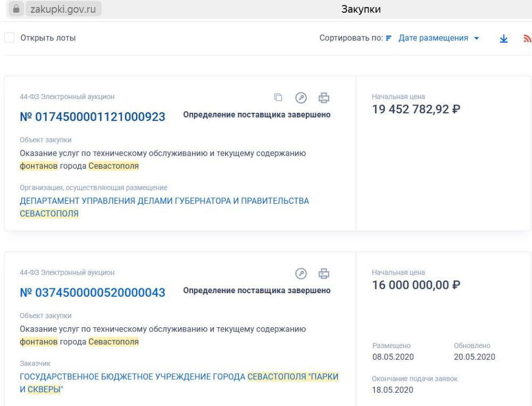Open purchase № 0174500001121000923

pyautogui.click(x=93, y=117)
